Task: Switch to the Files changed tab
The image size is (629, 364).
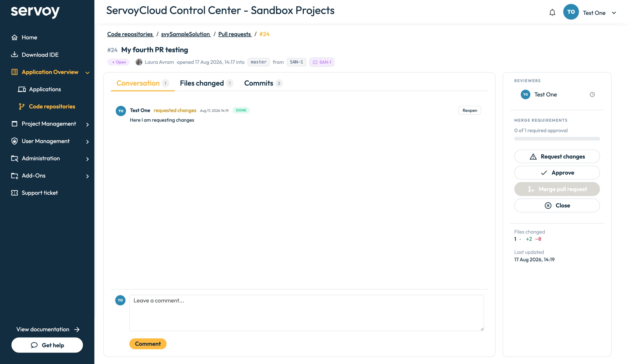Action: 206,83
